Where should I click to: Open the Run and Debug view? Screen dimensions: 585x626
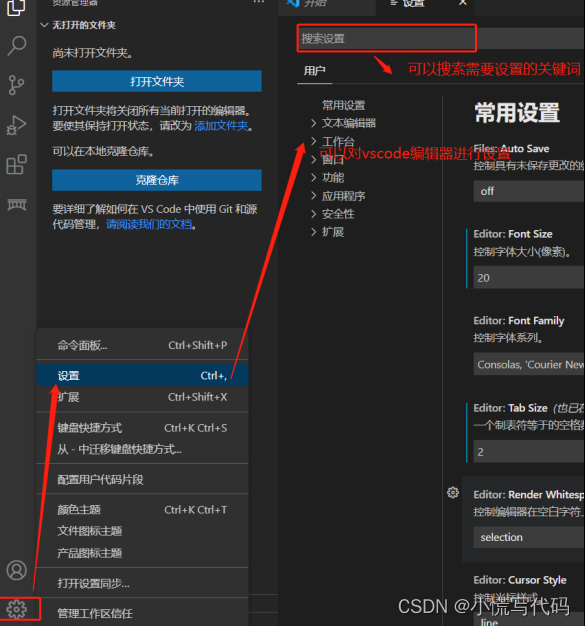point(16,125)
